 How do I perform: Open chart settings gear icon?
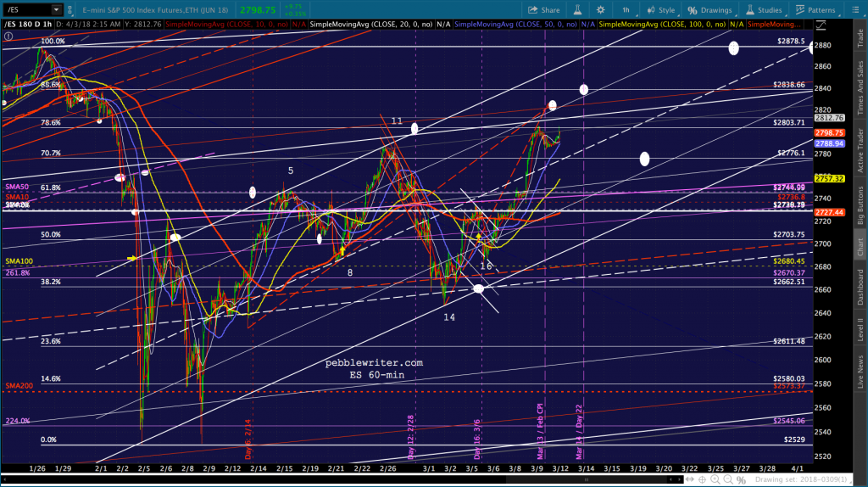(601, 10)
